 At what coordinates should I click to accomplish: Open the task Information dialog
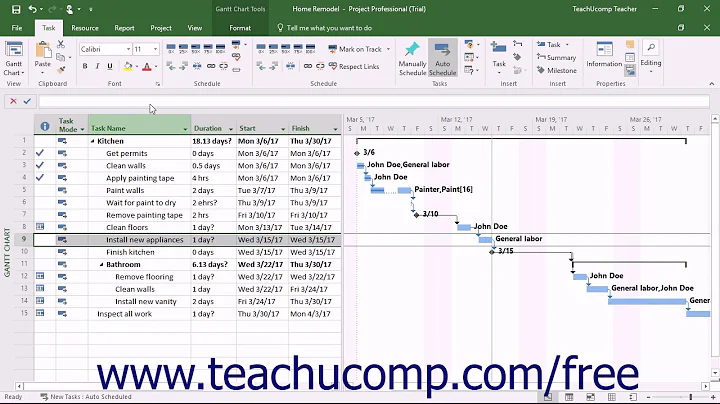604,54
